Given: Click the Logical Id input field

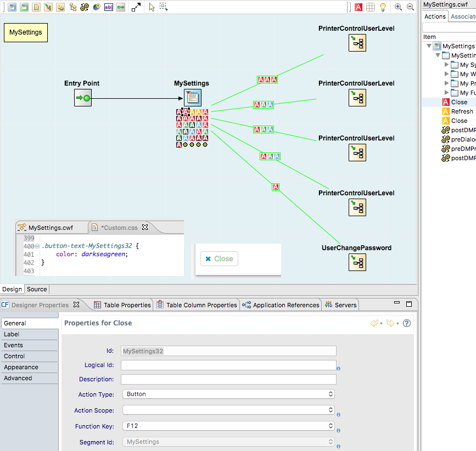Looking at the screenshot, I should point(228,365).
